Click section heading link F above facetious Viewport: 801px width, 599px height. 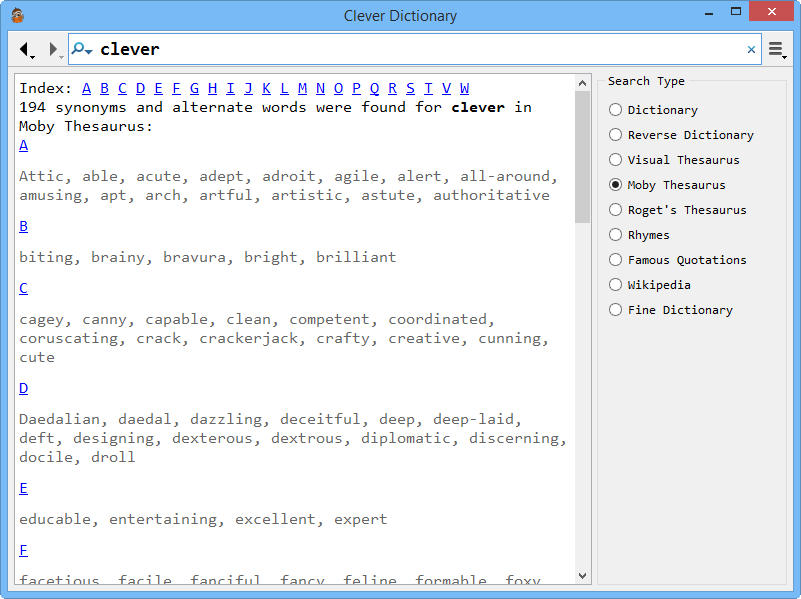pyautogui.click(x=23, y=550)
